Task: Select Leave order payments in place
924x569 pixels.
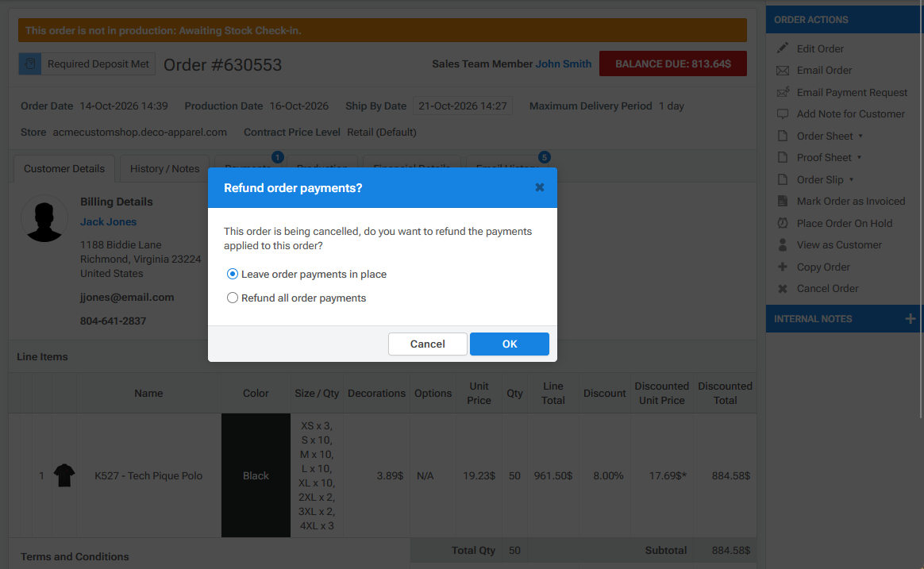Action: 232,274
